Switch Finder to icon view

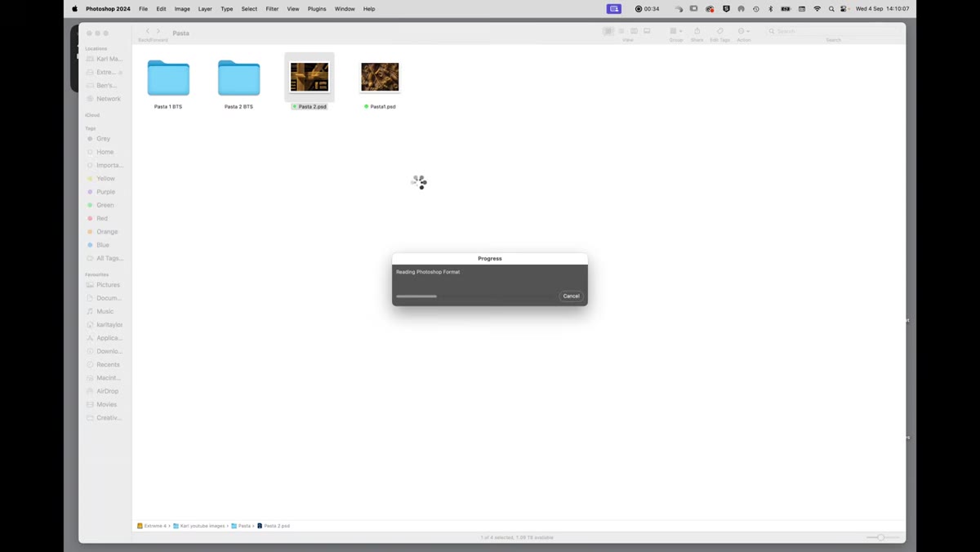click(608, 31)
